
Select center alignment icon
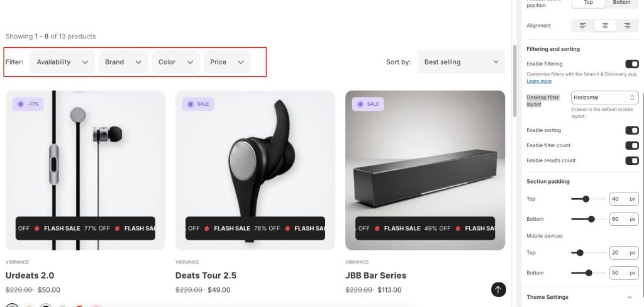click(605, 26)
